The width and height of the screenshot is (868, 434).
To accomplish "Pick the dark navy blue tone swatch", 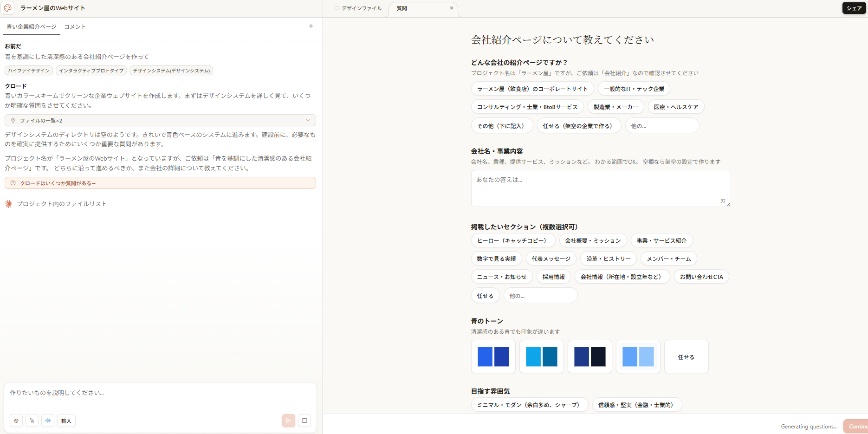I will click(x=589, y=356).
